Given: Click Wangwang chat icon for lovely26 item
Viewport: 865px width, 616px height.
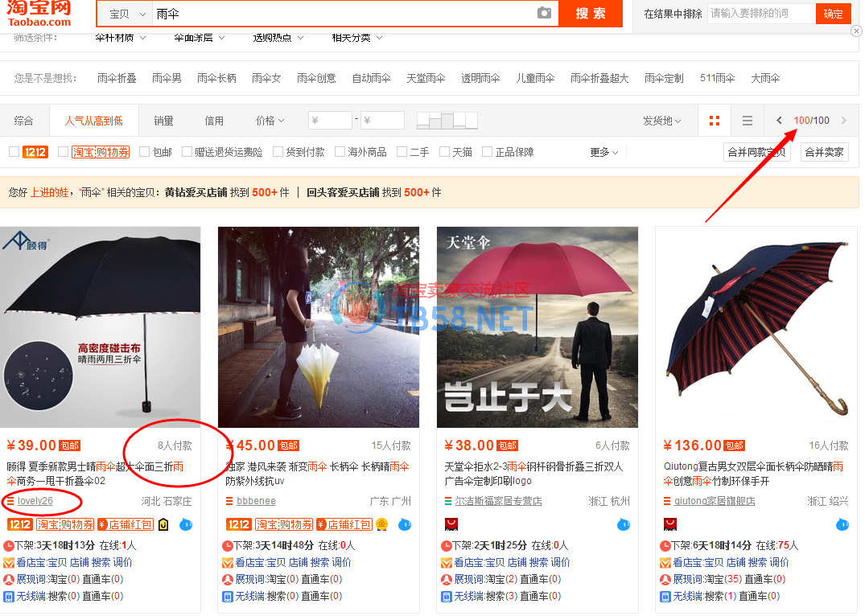Looking at the screenshot, I should [x=186, y=525].
